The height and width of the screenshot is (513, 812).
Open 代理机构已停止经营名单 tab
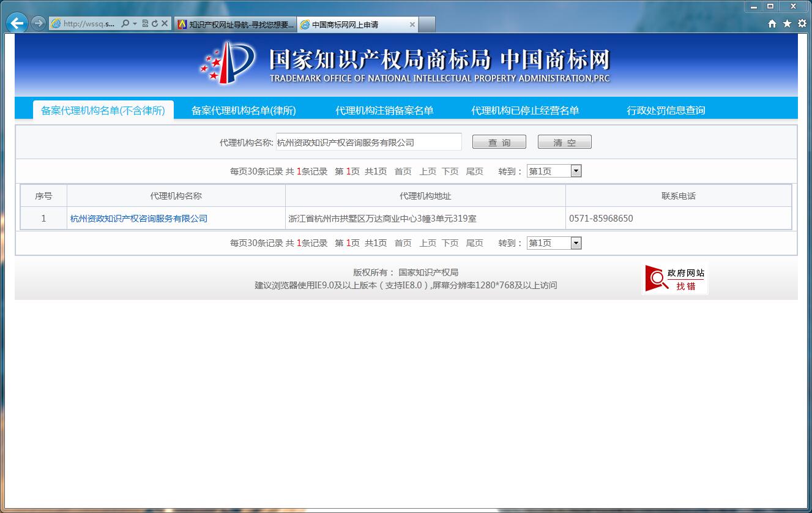coord(525,110)
